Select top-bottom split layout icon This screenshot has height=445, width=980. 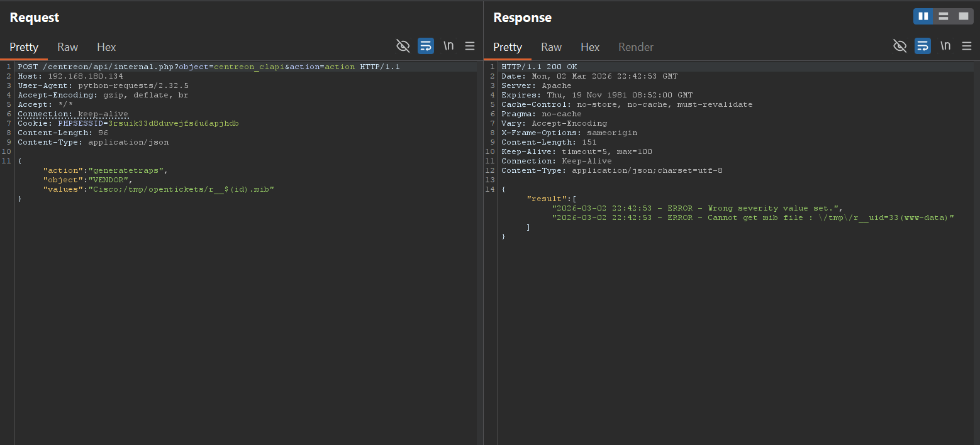click(x=944, y=16)
